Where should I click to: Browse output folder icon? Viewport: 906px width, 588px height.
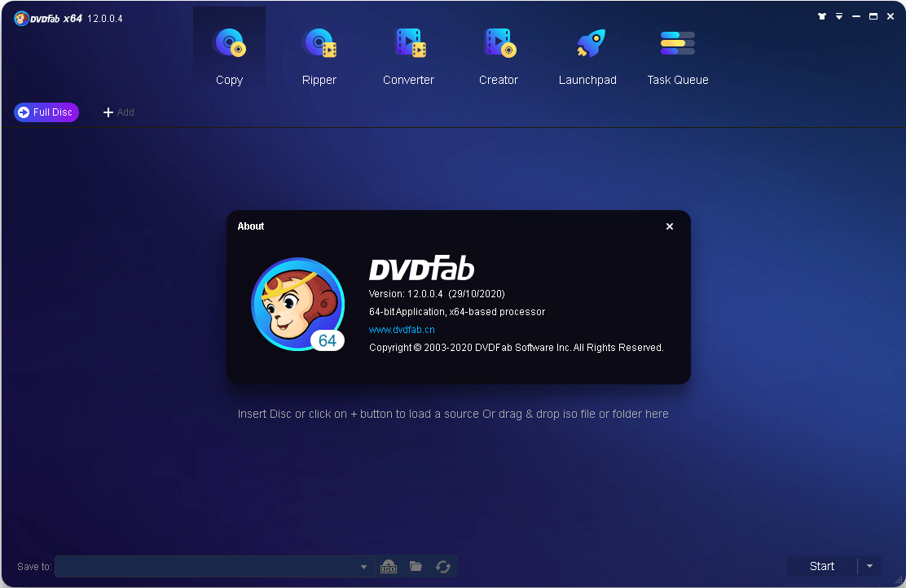[416, 566]
